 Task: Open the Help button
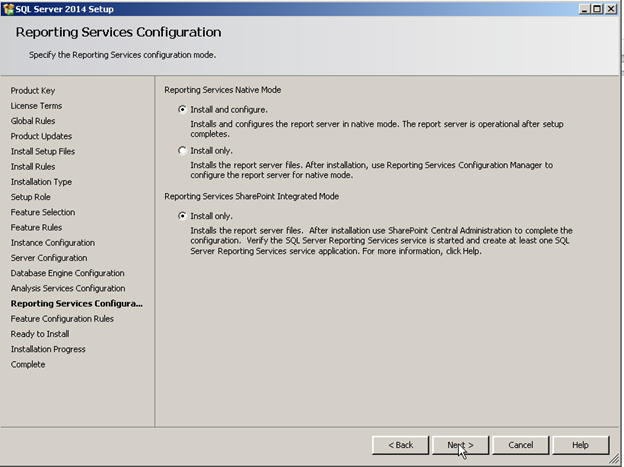tap(581, 445)
